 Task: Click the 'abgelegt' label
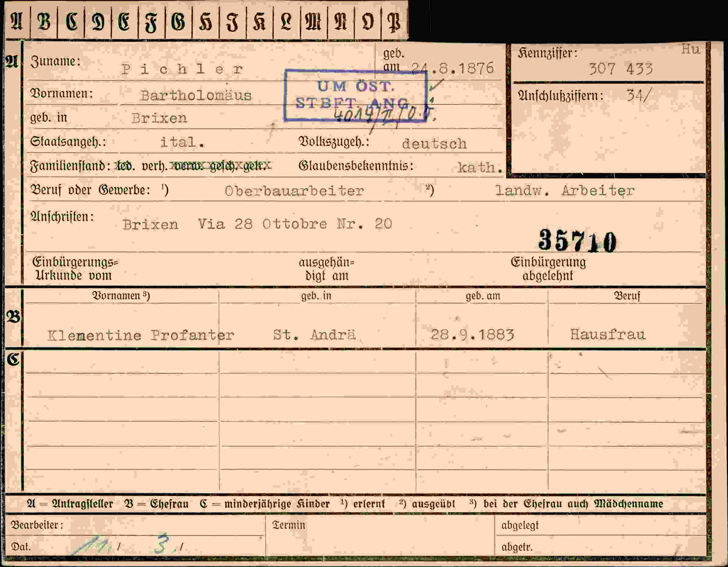point(520,525)
